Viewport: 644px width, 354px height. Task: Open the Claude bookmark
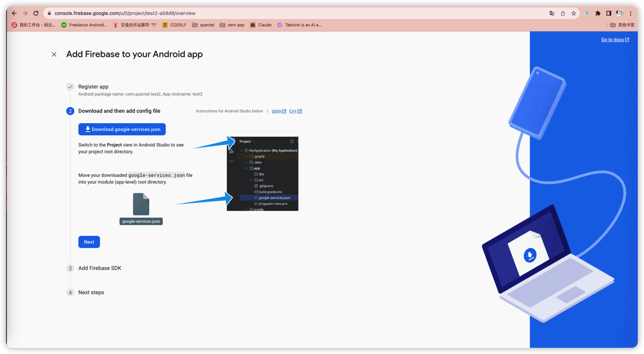pos(261,25)
